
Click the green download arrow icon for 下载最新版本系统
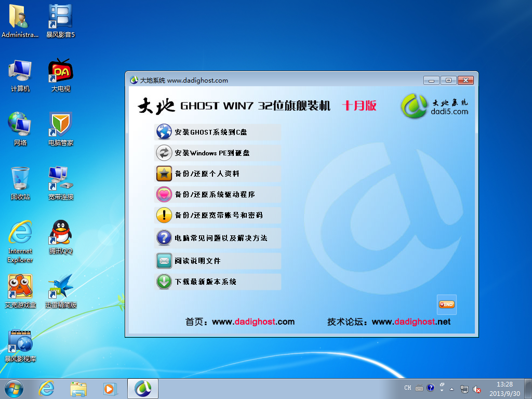[164, 282]
